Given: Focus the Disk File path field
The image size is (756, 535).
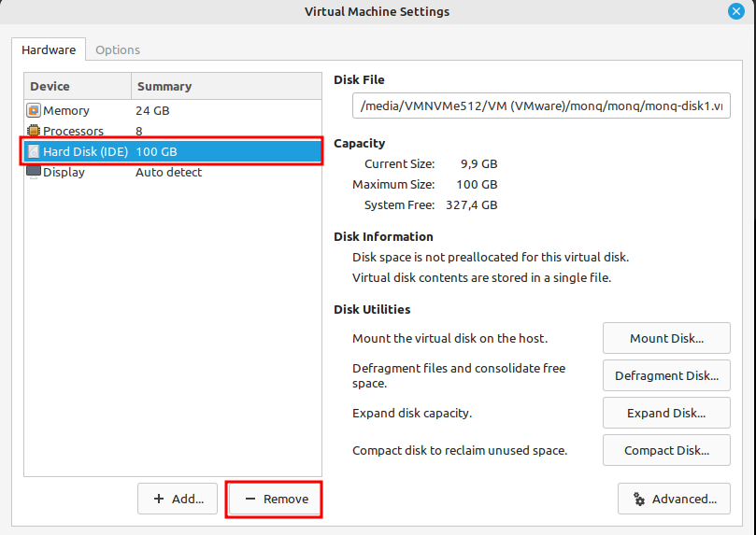Looking at the screenshot, I should [541, 106].
